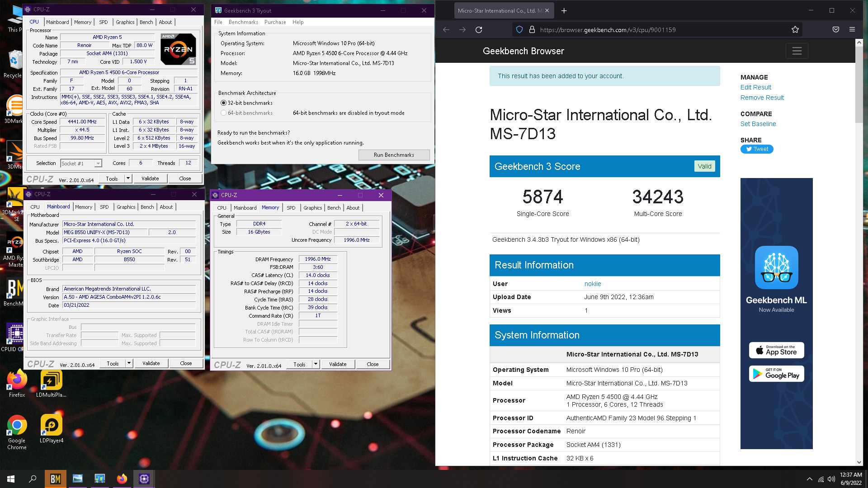This screenshot has height=488, width=868.
Task: Open Save to Pocket icon
Action: pos(836,29)
